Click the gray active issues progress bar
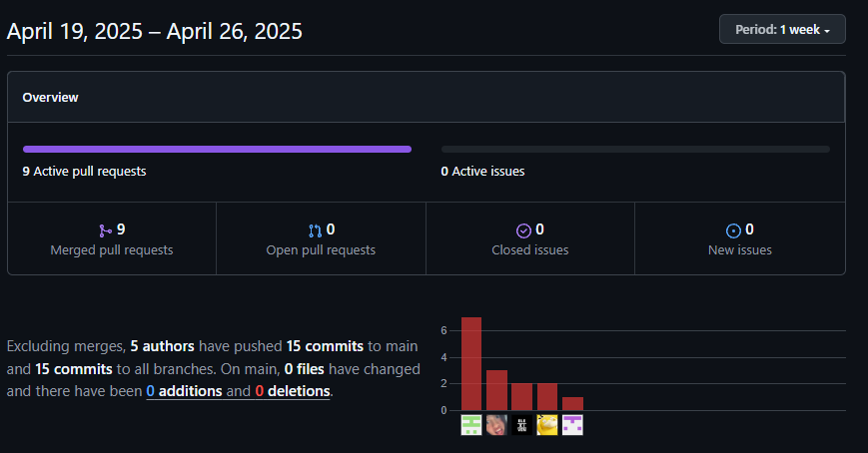 click(x=635, y=149)
